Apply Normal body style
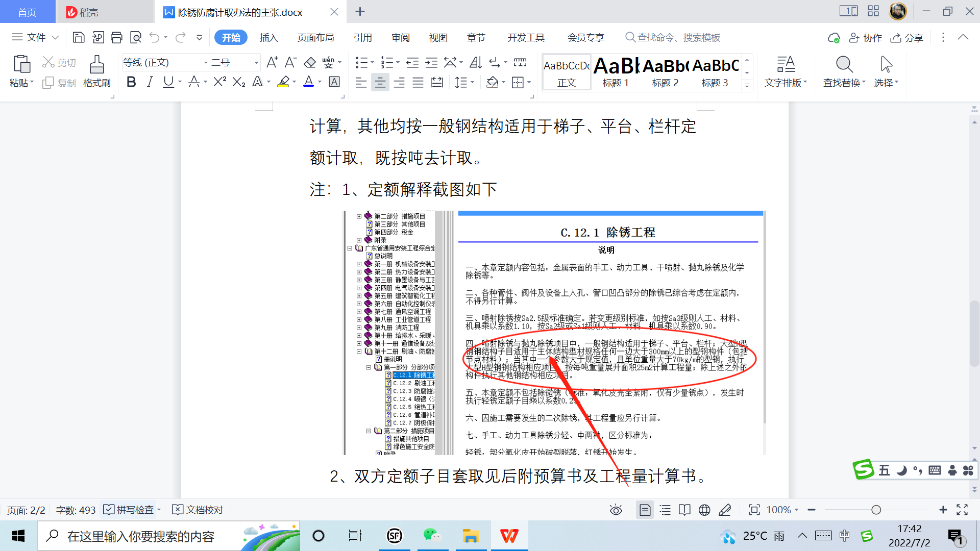The width and height of the screenshot is (980, 551). pyautogui.click(x=567, y=72)
